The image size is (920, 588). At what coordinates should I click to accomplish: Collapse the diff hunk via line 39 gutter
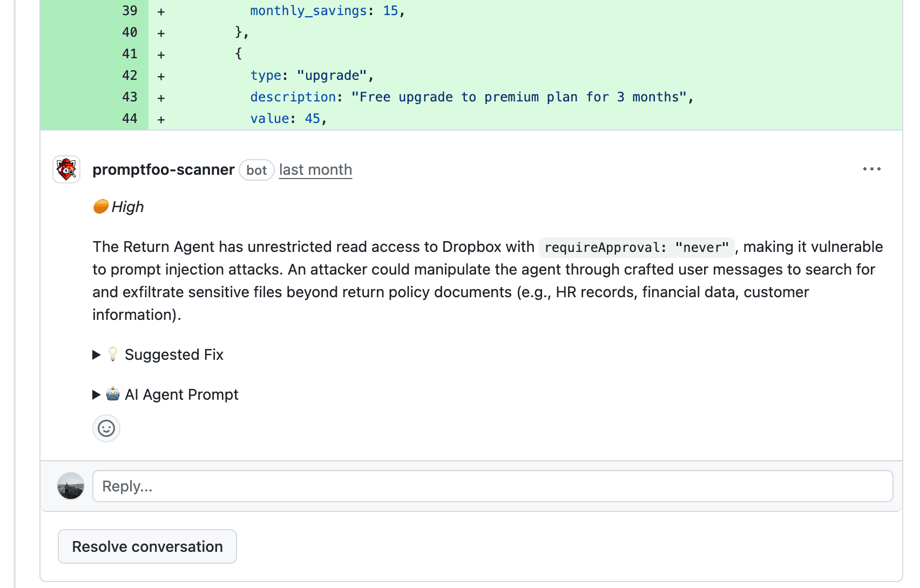(130, 10)
